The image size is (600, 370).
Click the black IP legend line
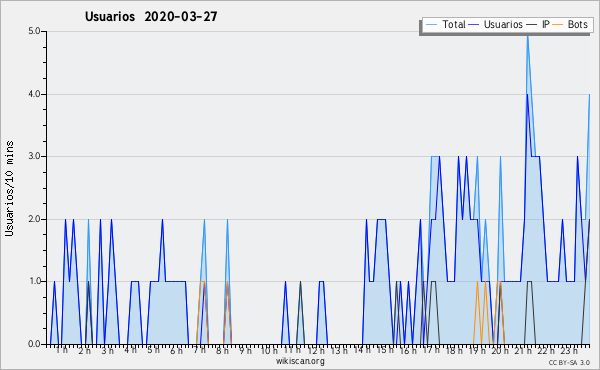pos(532,25)
